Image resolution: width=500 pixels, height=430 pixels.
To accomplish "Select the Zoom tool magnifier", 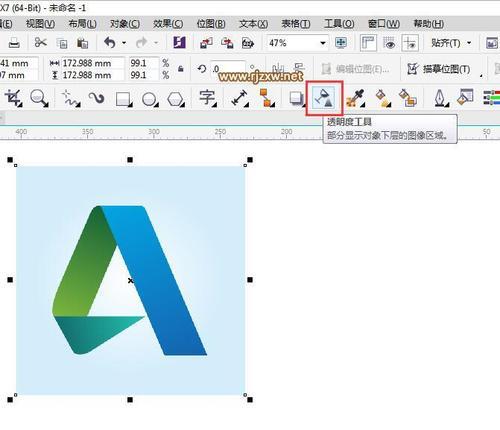I will coord(39,98).
